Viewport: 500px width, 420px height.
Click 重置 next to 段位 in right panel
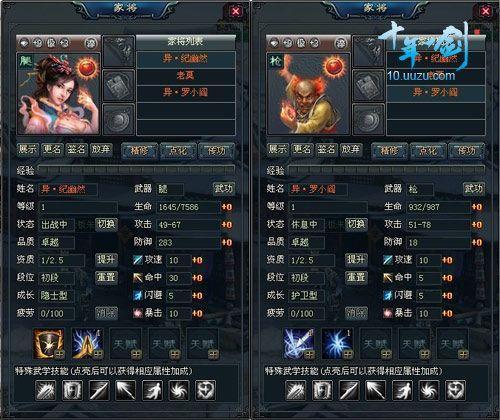click(x=356, y=277)
